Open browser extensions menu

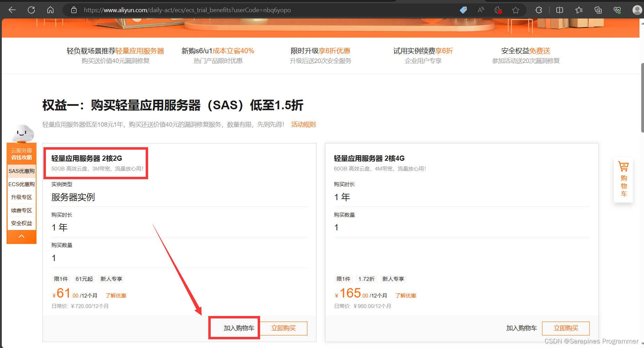point(539,10)
